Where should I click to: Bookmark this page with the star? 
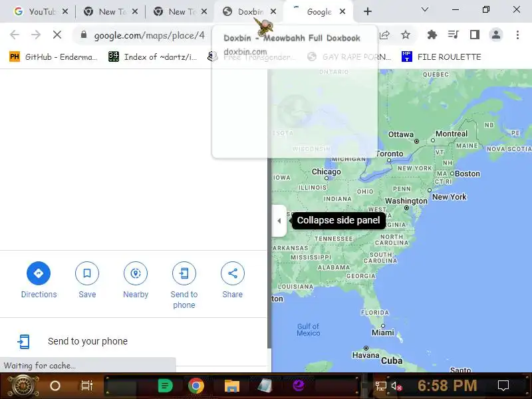click(406, 35)
